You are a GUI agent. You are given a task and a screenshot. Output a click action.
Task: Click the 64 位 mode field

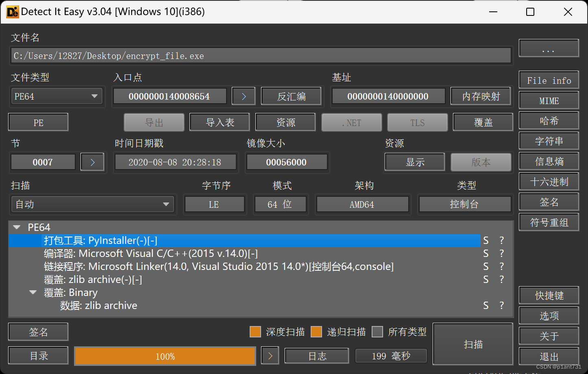280,204
